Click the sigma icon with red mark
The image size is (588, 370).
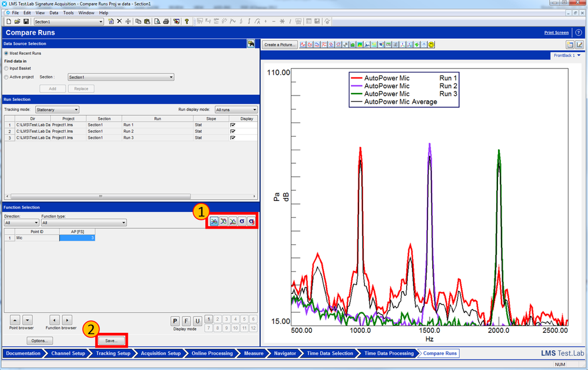click(251, 222)
